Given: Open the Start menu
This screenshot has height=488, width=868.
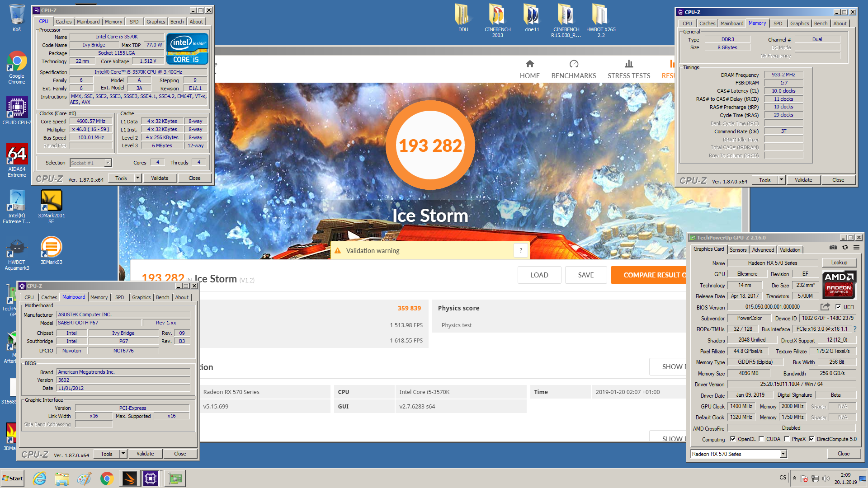Looking at the screenshot, I should coord(13,479).
